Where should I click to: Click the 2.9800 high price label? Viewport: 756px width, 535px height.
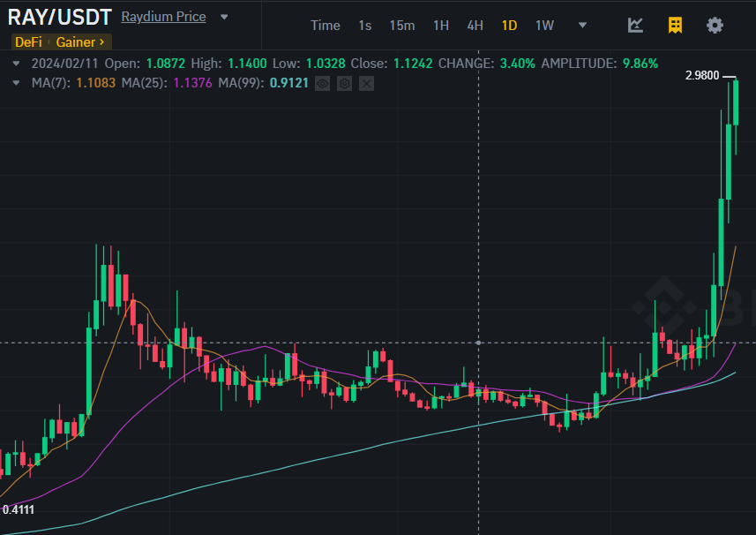pos(702,75)
